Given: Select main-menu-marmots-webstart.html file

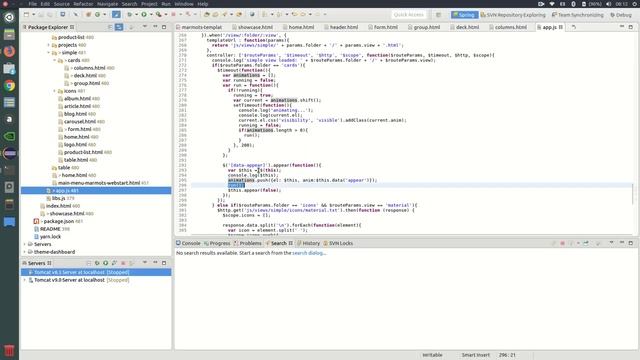Looking at the screenshot, I should [100, 183].
